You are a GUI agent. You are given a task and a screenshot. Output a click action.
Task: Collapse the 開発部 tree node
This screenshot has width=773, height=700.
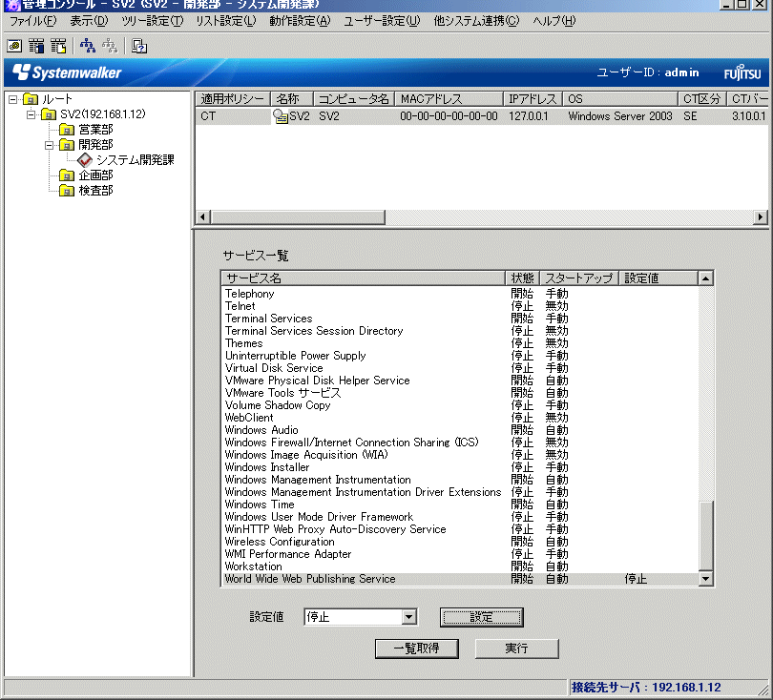pos(49,145)
